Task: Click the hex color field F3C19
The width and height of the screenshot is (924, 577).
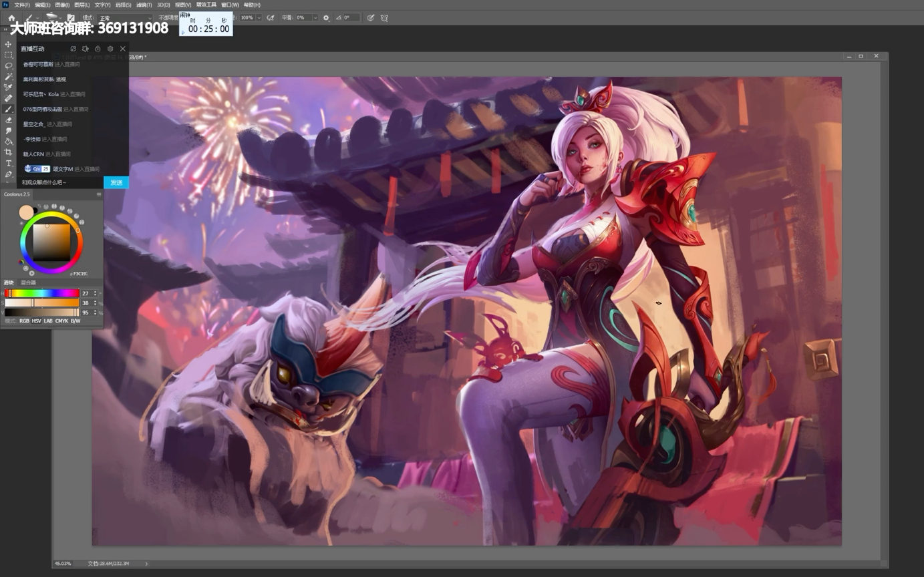Action: (80, 273)
